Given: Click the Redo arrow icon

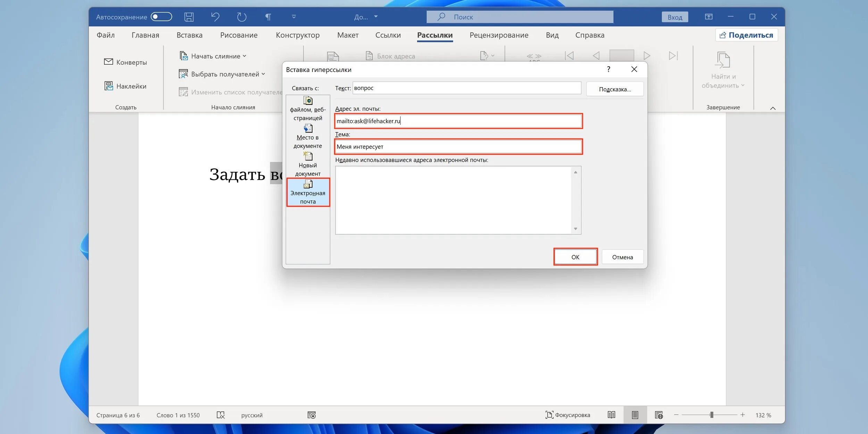Looking at the screenshot, I should coord(242,17).
